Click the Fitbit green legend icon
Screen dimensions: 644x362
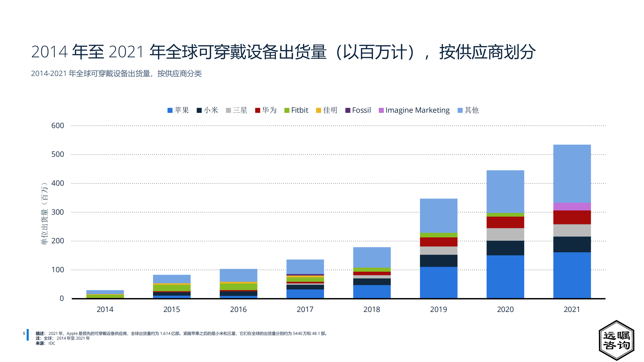point(286,110)
